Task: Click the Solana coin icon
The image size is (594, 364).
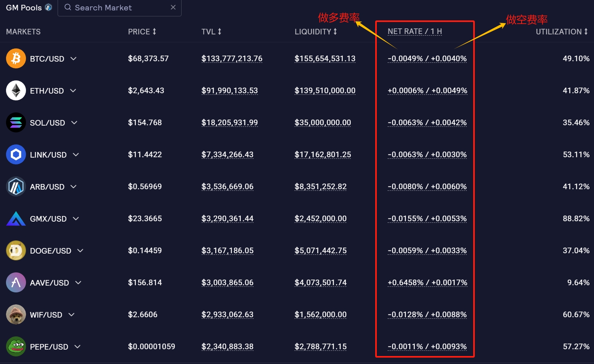Action: [16, 122]
